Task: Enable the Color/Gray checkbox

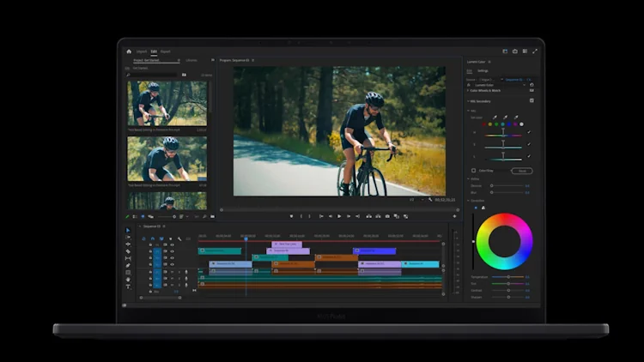Action: tap(473, 171)
